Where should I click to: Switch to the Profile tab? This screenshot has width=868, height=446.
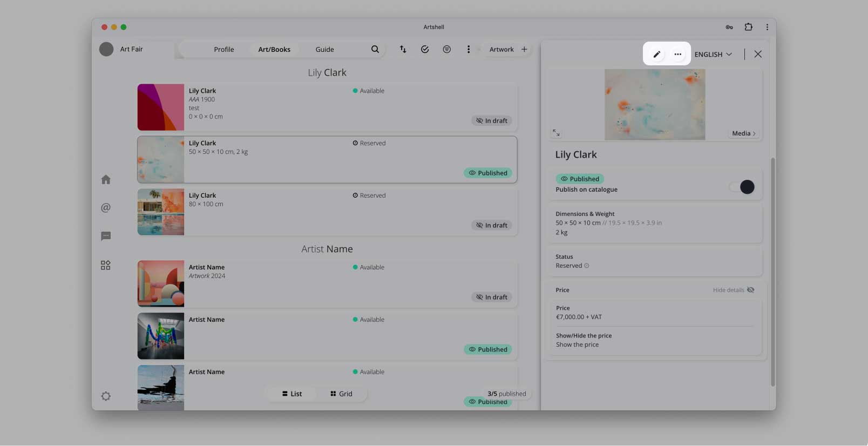223,49
